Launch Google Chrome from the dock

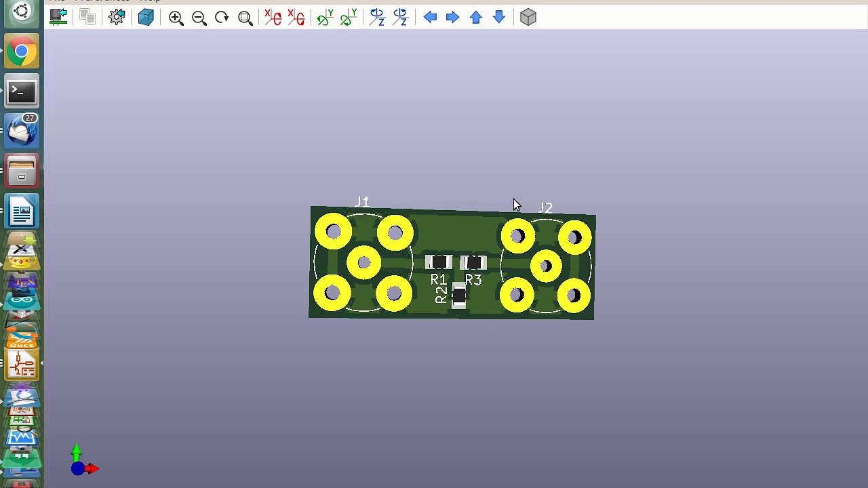pos(22,52)
